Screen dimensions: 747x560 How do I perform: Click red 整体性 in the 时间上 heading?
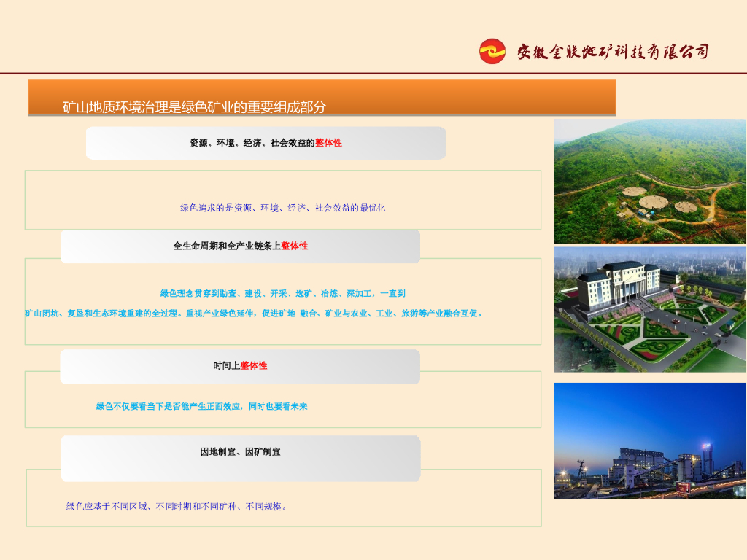[253, 366]
